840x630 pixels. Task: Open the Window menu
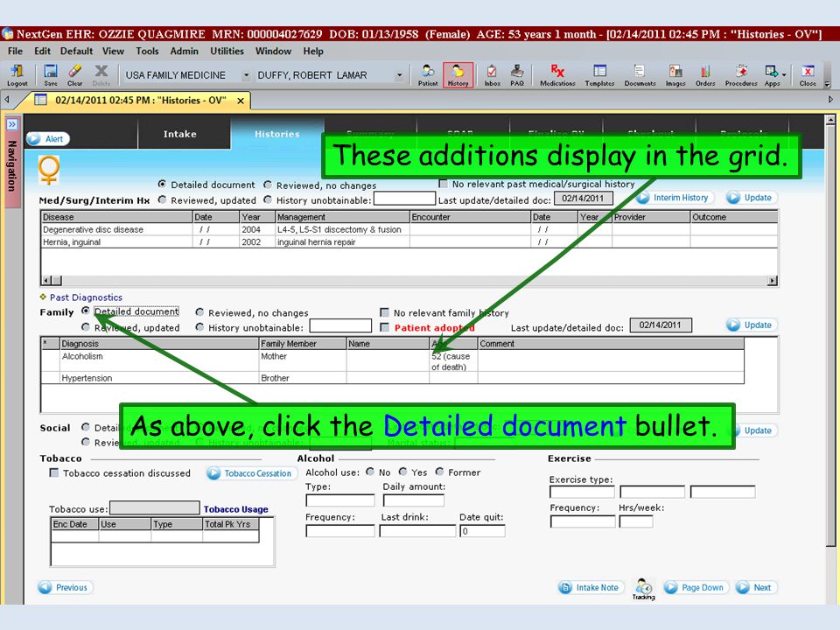(273, 51)
